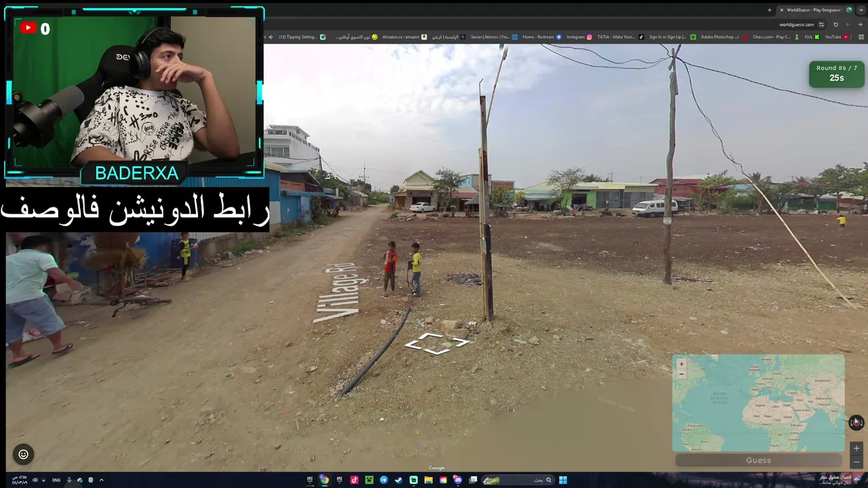Open the emoji reaction button
Screen dimensions: 868x488
point(23,454)
